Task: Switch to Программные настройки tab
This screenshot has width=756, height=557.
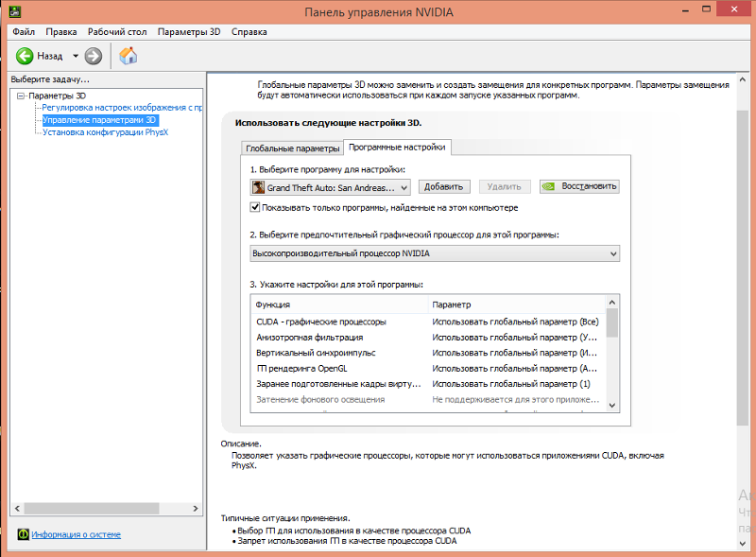Action: point(397,148)
